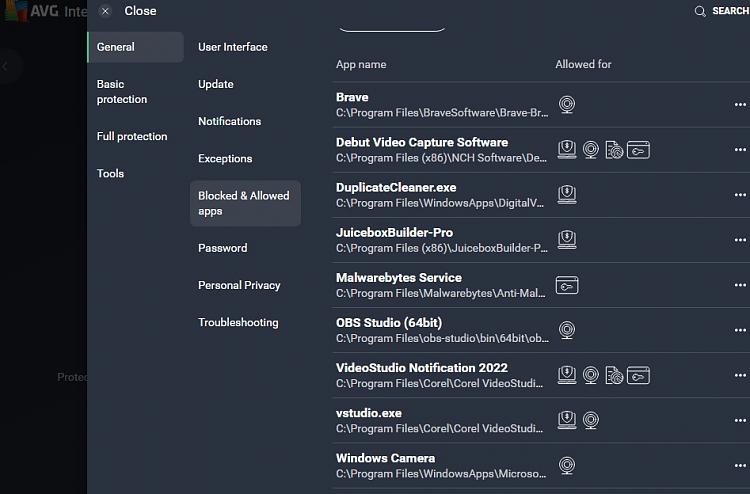Click the Debut Video Capture Software name
The image size is (750, 494).
[x=422, y=143]
